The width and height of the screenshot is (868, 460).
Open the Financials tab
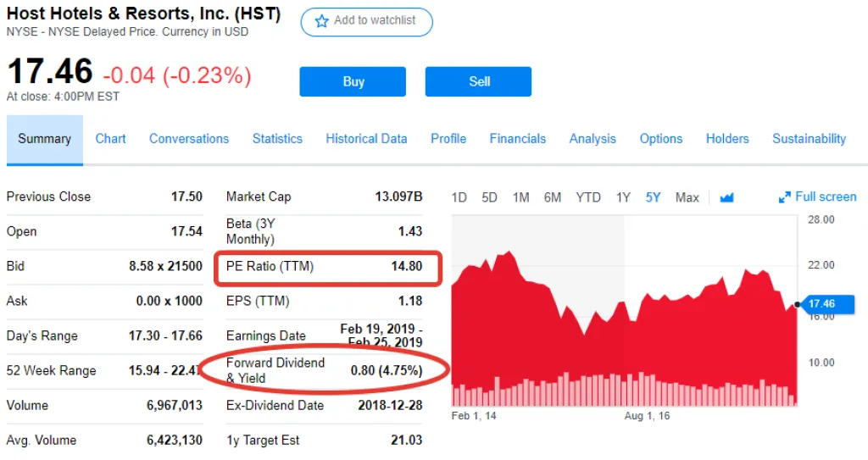[x=518, y=139]
